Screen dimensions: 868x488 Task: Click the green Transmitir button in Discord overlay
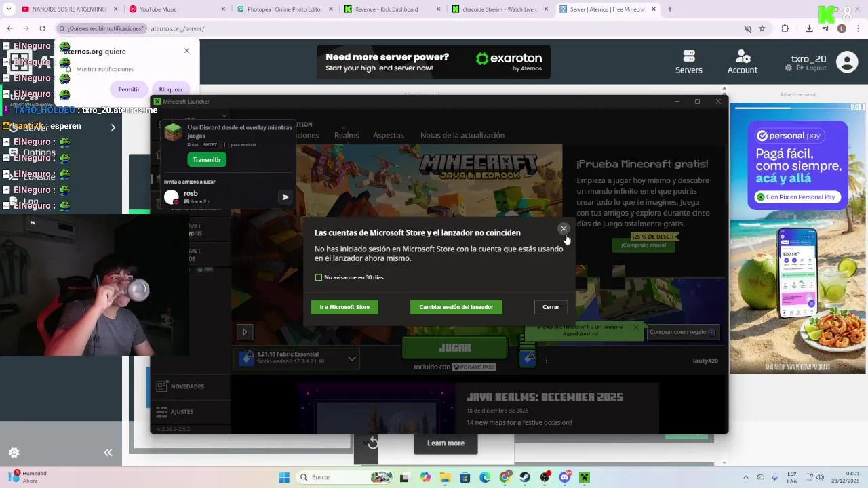coord(207,159)
